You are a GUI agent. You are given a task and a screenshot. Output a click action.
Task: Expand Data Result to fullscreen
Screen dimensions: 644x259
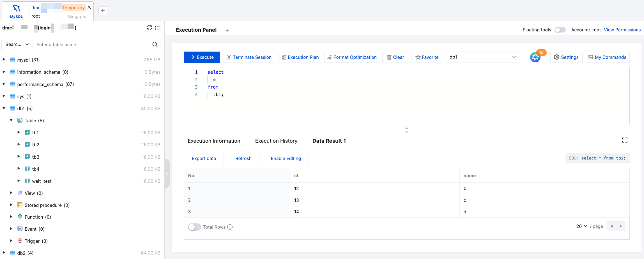coord(625,140)
